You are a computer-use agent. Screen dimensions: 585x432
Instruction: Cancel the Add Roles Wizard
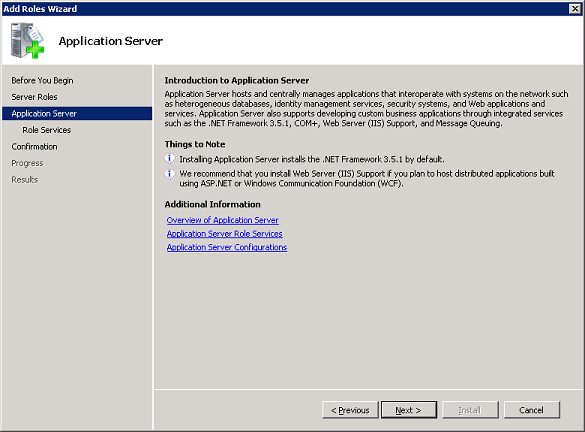[532, 410]
